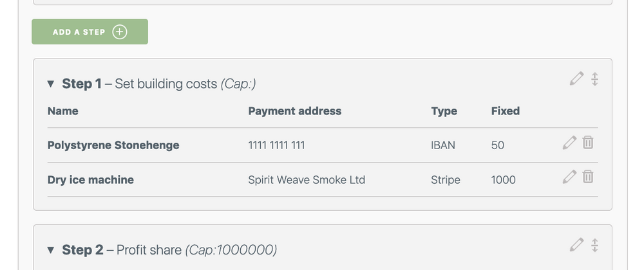Click the Type column header
Image resolution: width=644 pixels, height=270 pixels.
click(x=444, y=111)
